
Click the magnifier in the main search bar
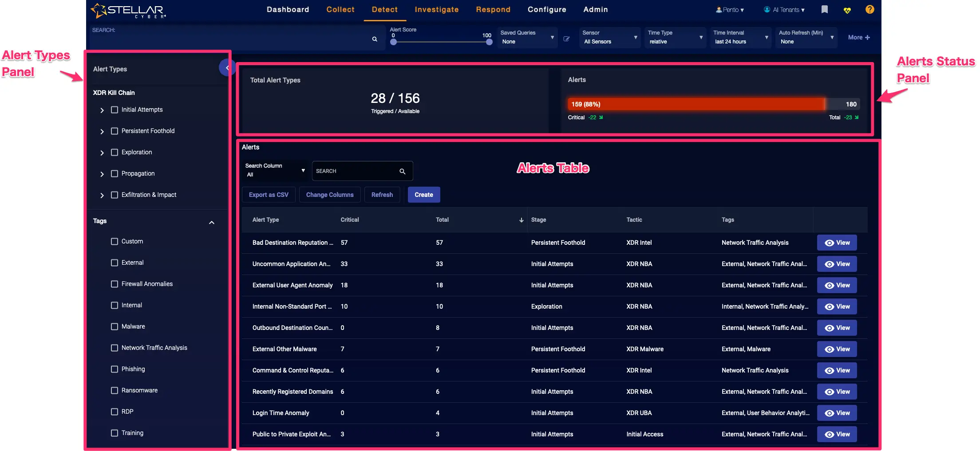click(x=375, y=39)
